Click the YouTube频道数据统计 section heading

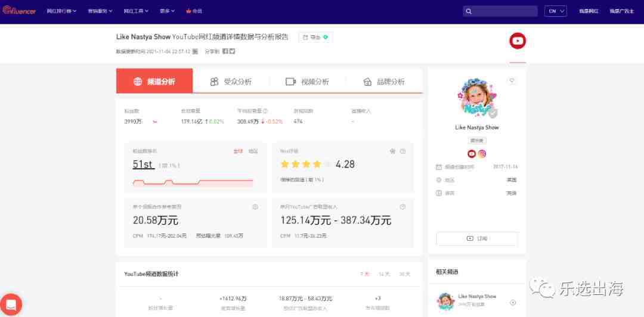[151, 274]
